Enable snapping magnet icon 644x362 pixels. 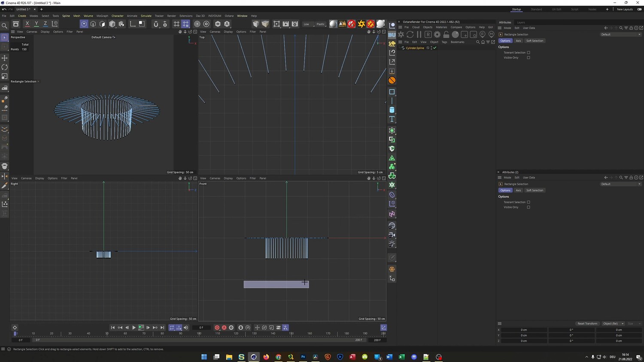coord(156,24)
